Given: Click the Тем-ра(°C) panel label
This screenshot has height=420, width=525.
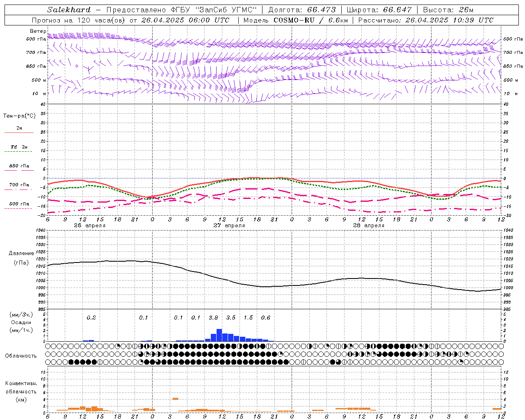Looking at the screenshot, I should (19, 116).
